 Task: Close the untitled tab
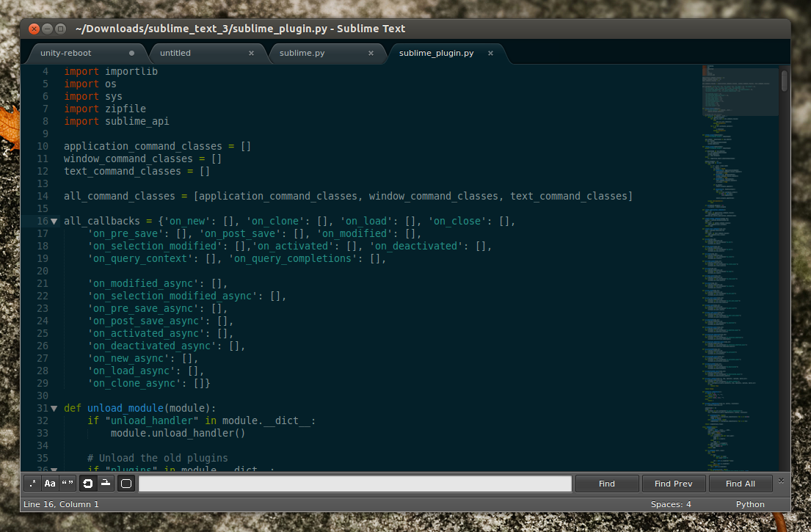click(x=251, y=53)
